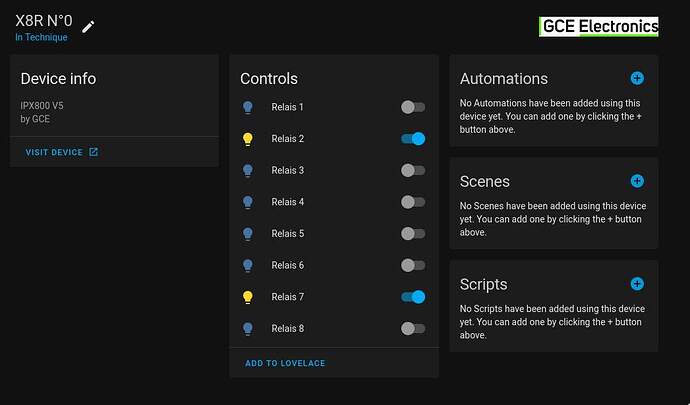Click the Relais 5 label
Screen dimensions: 690x405
tap(287, 234)
